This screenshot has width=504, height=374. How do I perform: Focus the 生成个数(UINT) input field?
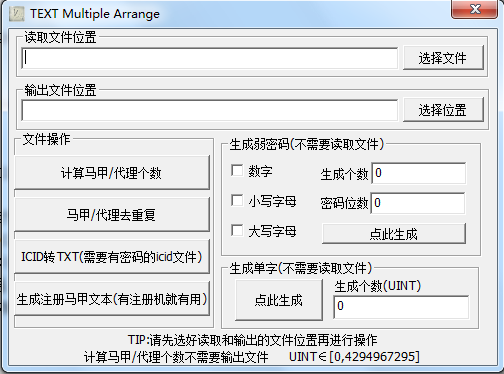401,306
